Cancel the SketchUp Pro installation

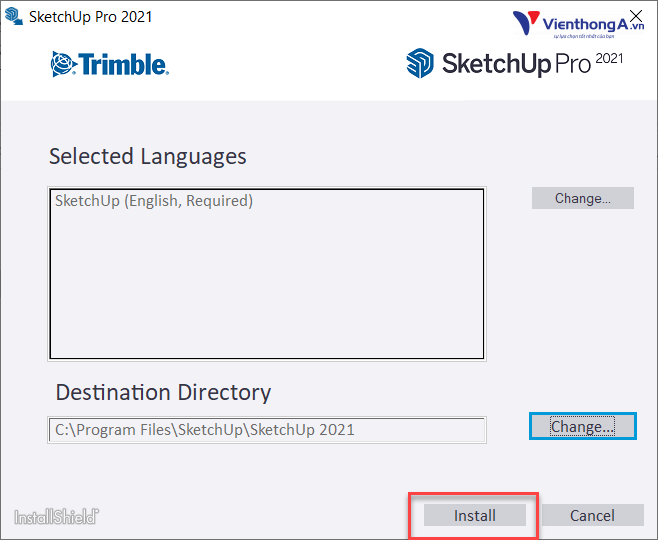[x=592, y=515]
